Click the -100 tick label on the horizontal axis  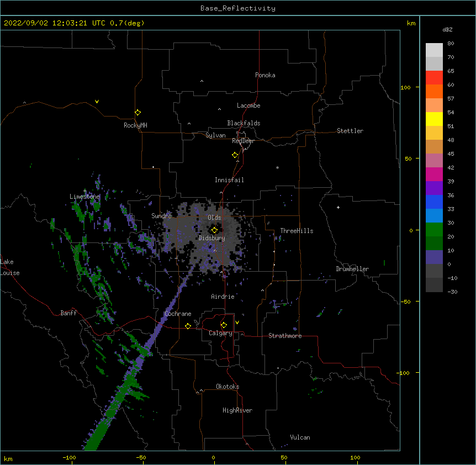(x=69, y=457)
